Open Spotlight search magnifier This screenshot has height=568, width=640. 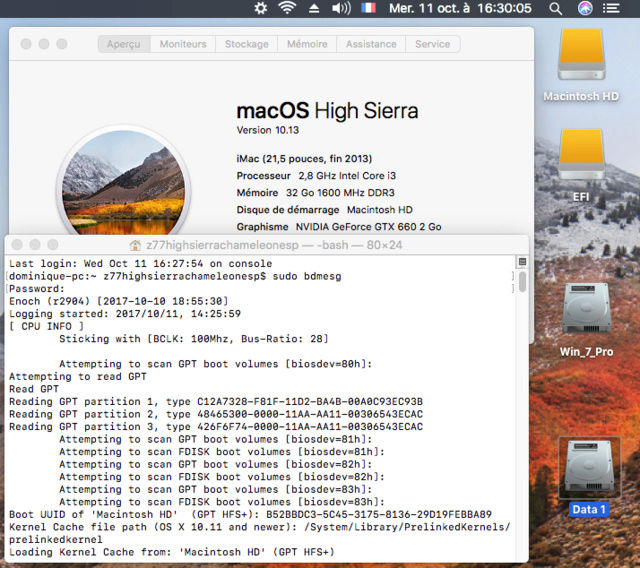tap(555, 9)
